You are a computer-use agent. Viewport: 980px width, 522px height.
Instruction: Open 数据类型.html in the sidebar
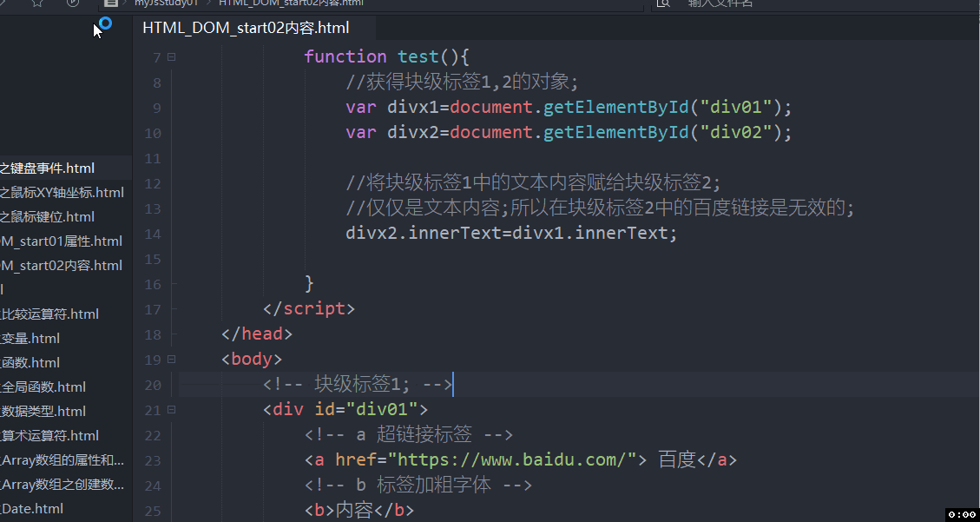43,412
